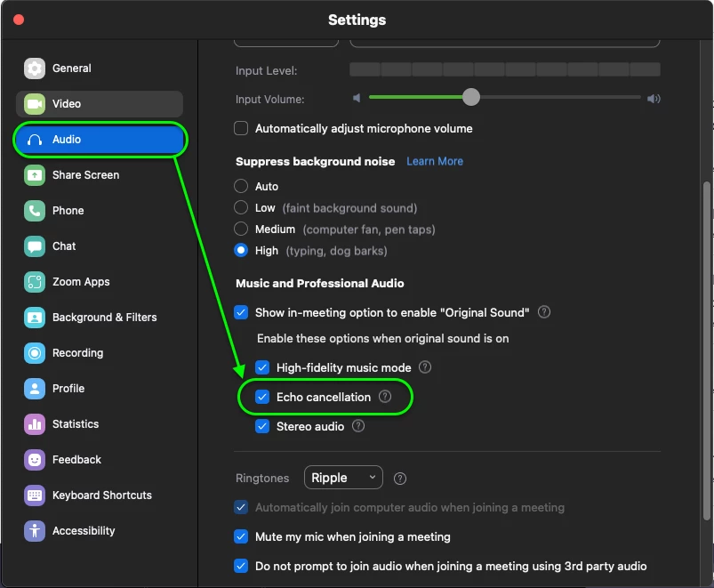Open the Accessibility figure icon
The image size is (714, 588).
(35, 530)
